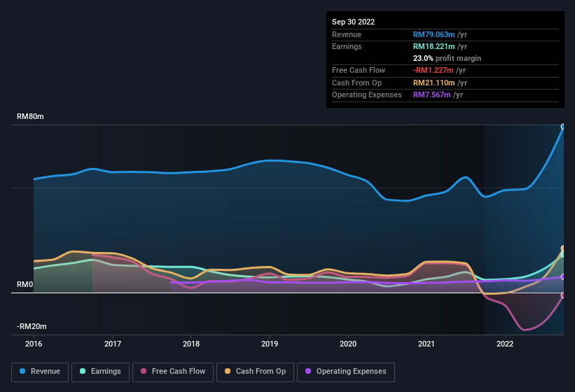Click the Operating Expenses endpoint marker
This screenshot has height=392, width=575.
[563, 276]
